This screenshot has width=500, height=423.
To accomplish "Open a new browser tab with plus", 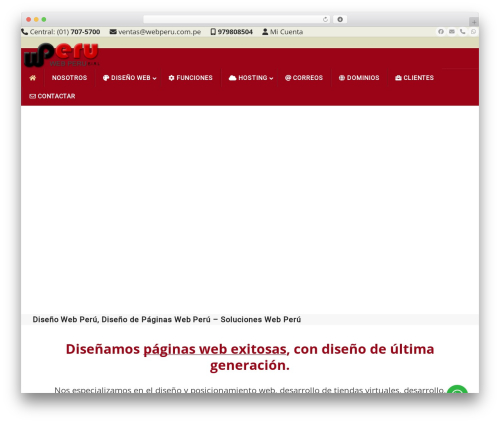I will pos(474,22).
